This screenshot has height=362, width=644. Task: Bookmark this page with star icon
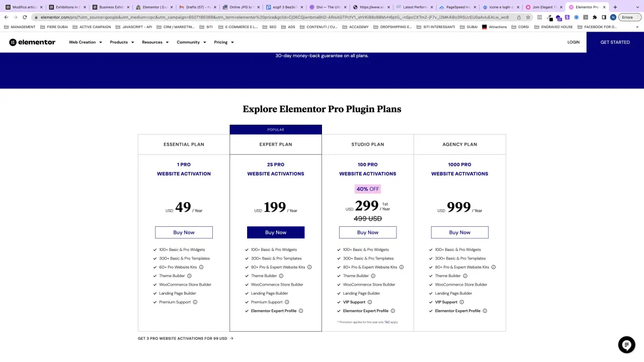[528, 17]
